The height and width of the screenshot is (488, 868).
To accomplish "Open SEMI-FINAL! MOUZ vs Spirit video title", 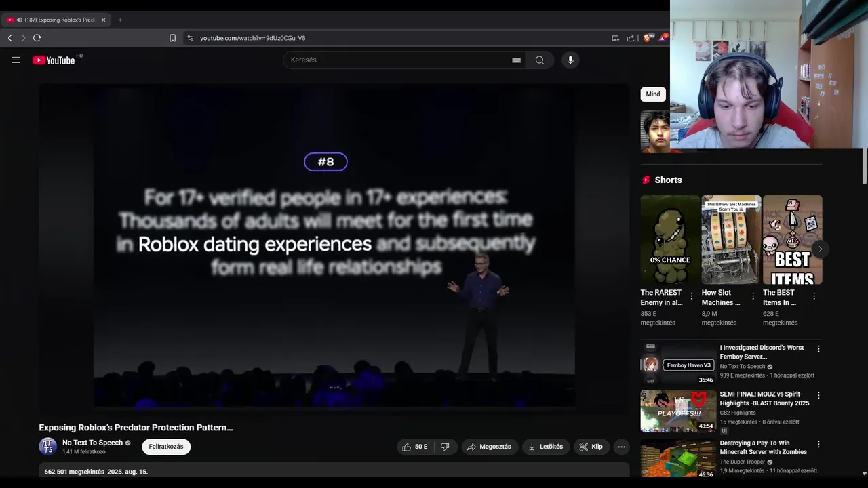I will tap(764, 398).
